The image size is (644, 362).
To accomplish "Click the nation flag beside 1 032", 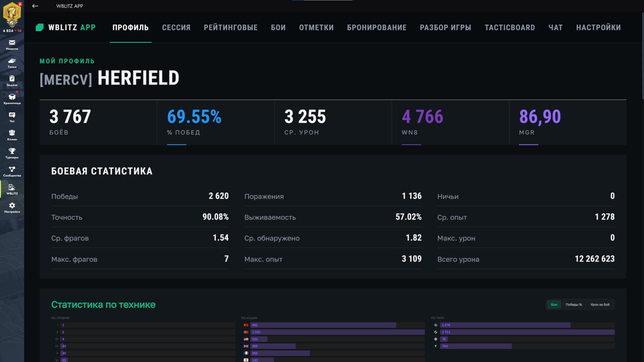I will point(246,332).
